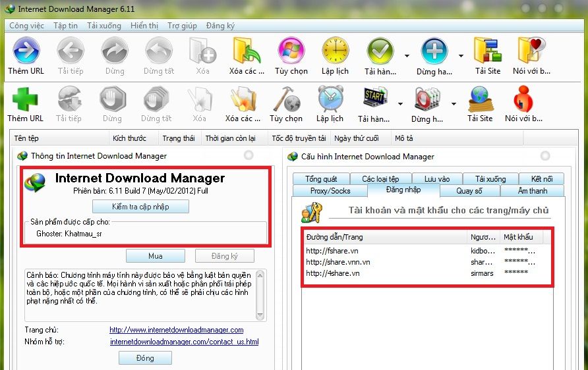Open the contact_us.html support link

coord(184,342)
